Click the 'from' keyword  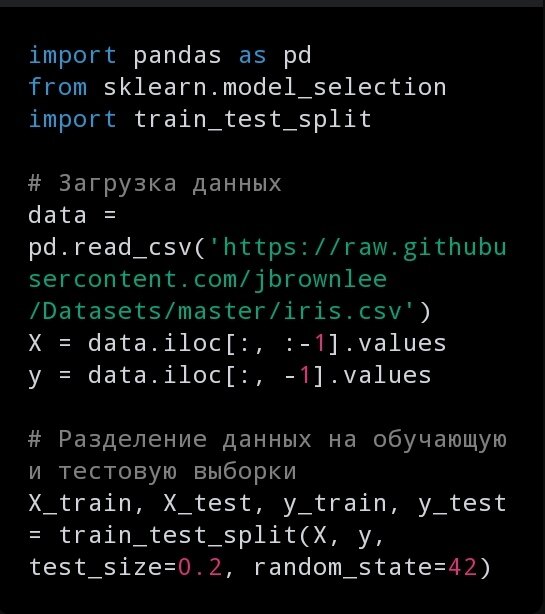(58, 87)
